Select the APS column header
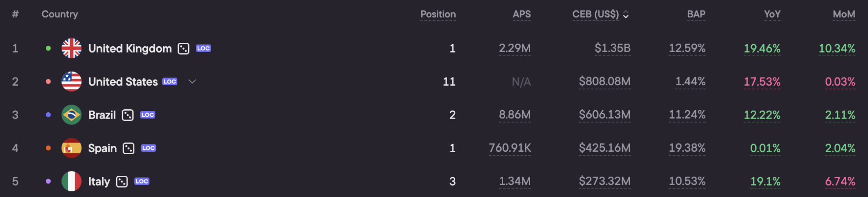This screenshot has width=868, height=197. pos(522,14)
